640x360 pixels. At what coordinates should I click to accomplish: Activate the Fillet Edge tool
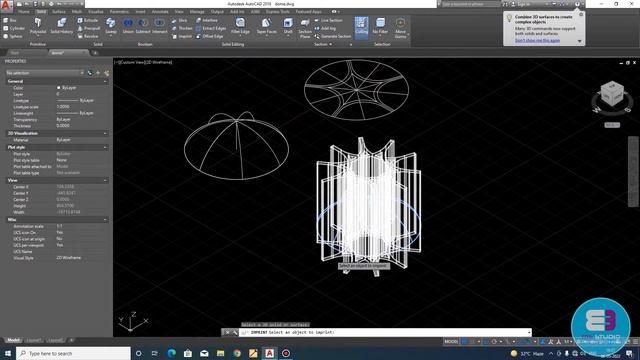point(240,26)
